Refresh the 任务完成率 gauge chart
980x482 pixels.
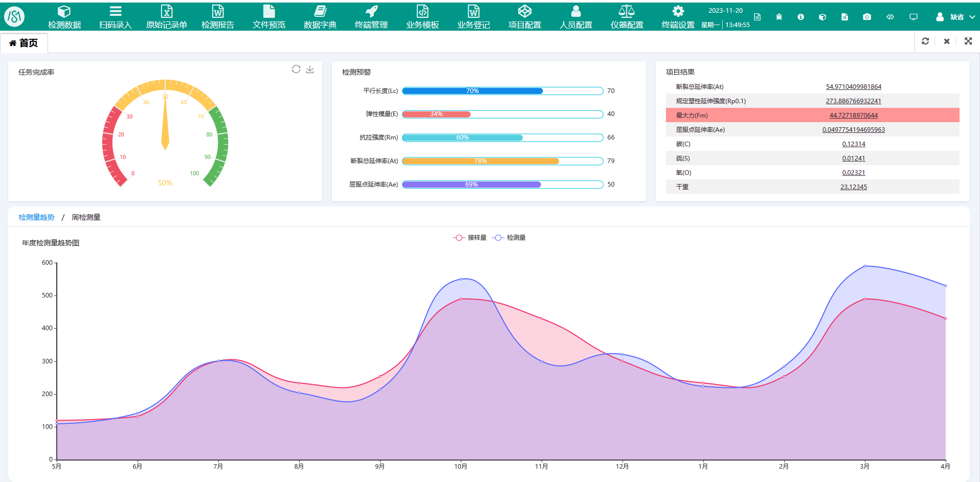coord(296,69)
